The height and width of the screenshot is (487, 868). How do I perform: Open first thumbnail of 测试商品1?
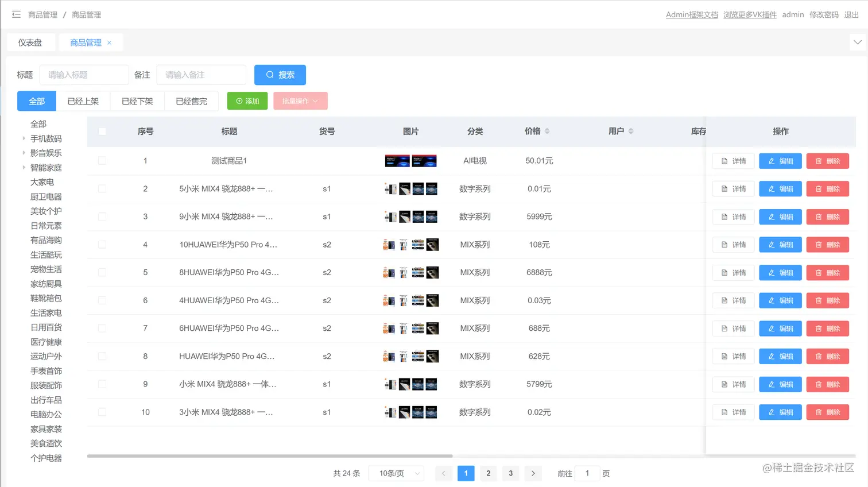397,161
